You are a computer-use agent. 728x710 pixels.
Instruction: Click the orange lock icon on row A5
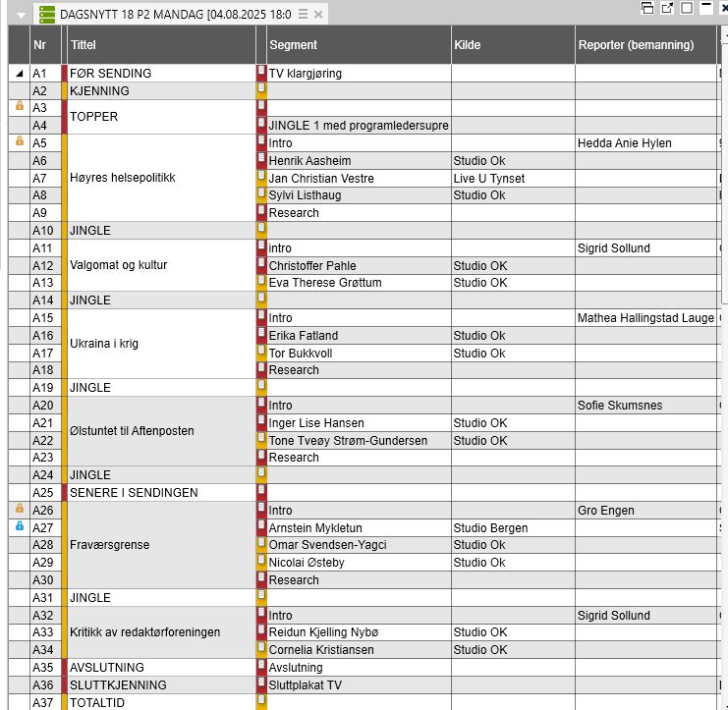pos(20,141)
